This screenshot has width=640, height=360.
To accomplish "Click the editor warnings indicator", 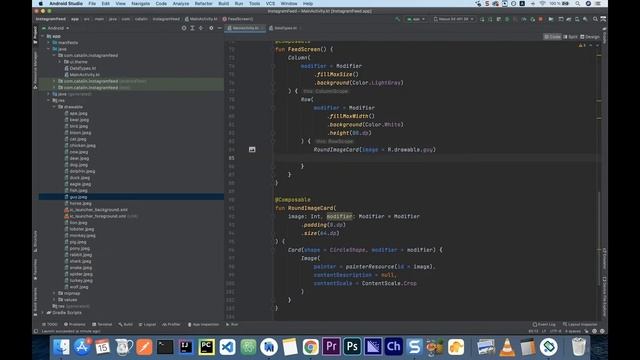I will pos(582,45).
